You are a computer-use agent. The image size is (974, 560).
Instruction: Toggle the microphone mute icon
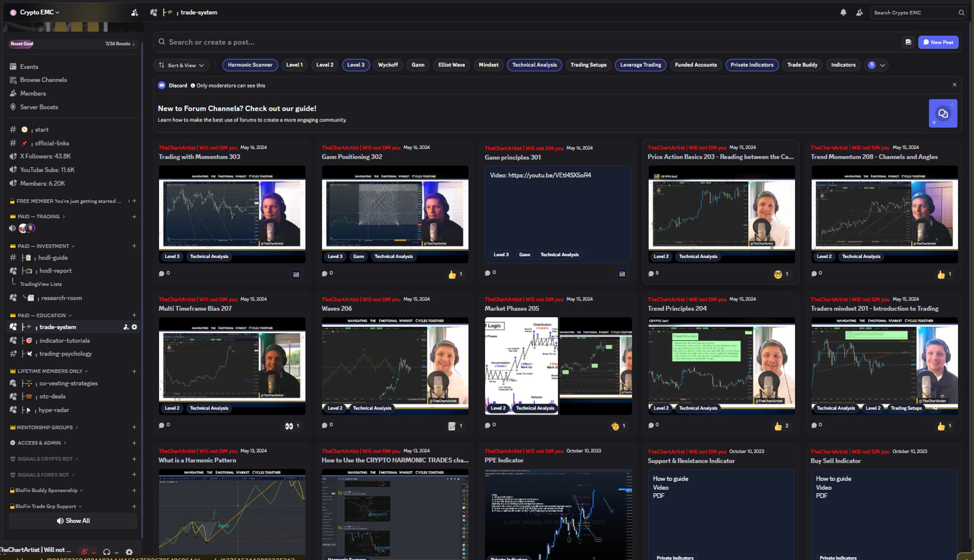[x=84, y=552]
